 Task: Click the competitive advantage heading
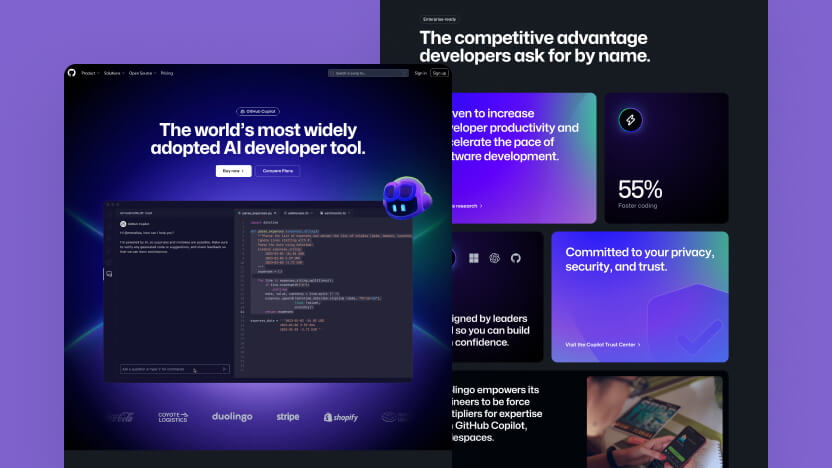pyautogui.click(x=534, y=47)
